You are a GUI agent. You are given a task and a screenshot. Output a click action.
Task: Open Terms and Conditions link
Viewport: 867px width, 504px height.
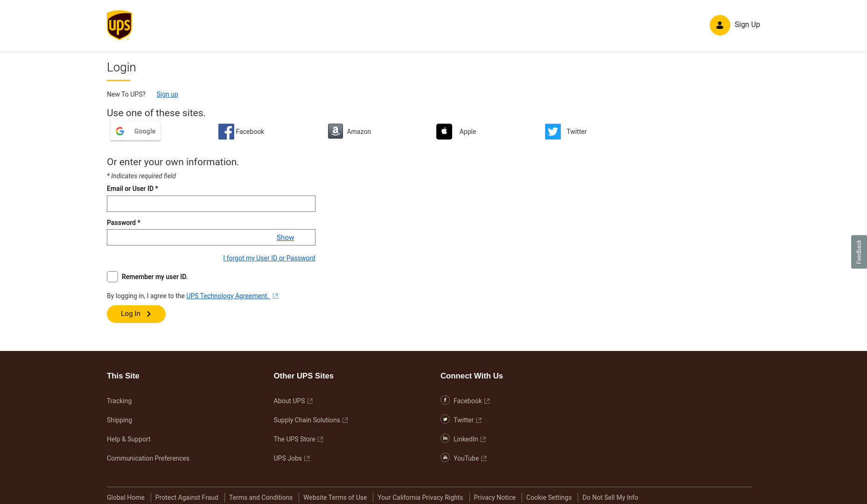pos(261,497)
